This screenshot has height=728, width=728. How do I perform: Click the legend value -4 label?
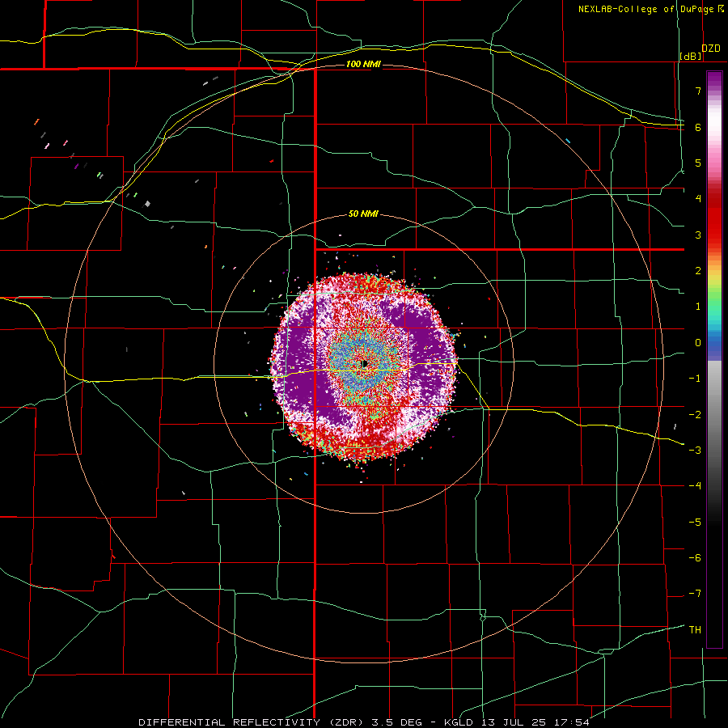pos(695,486)
